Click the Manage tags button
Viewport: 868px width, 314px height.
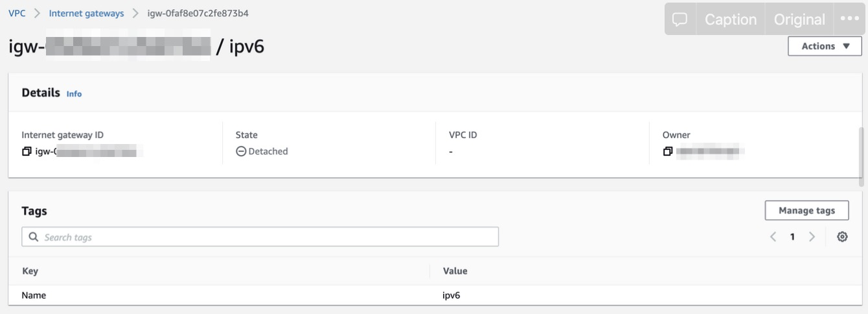[806, 210]
